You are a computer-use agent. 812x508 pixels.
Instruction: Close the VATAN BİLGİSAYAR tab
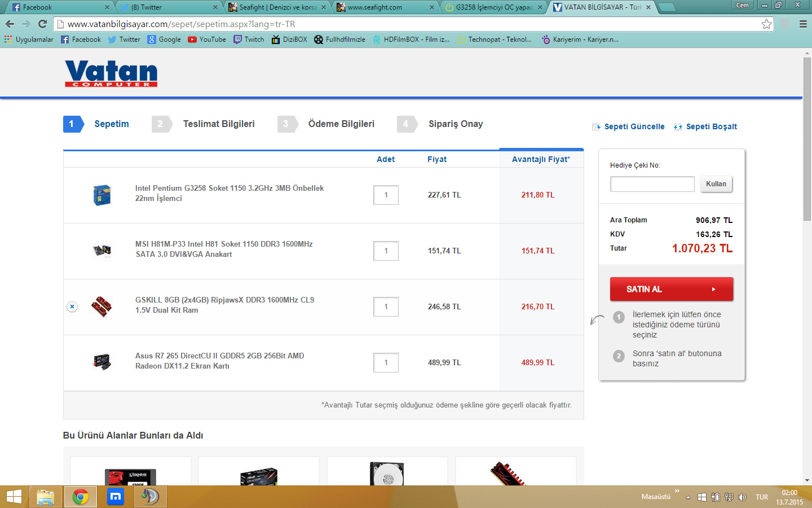[648, 7]
